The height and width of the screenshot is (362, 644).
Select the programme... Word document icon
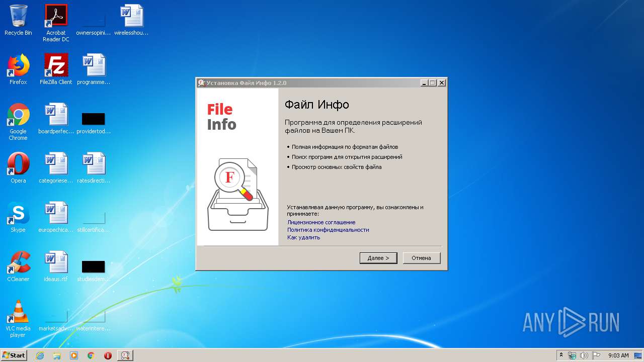coord(94,69)
